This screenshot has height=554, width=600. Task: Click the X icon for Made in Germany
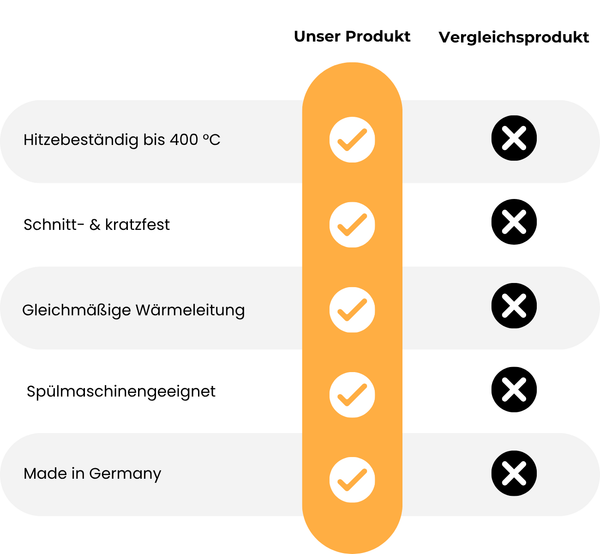click(514, 473)
